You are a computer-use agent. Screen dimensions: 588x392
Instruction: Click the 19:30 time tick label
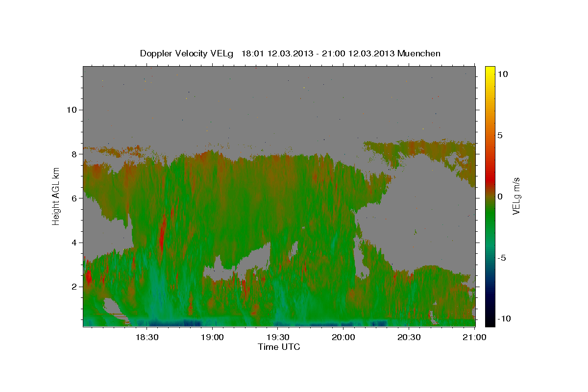pyautogui.click(x=277, y=337)
